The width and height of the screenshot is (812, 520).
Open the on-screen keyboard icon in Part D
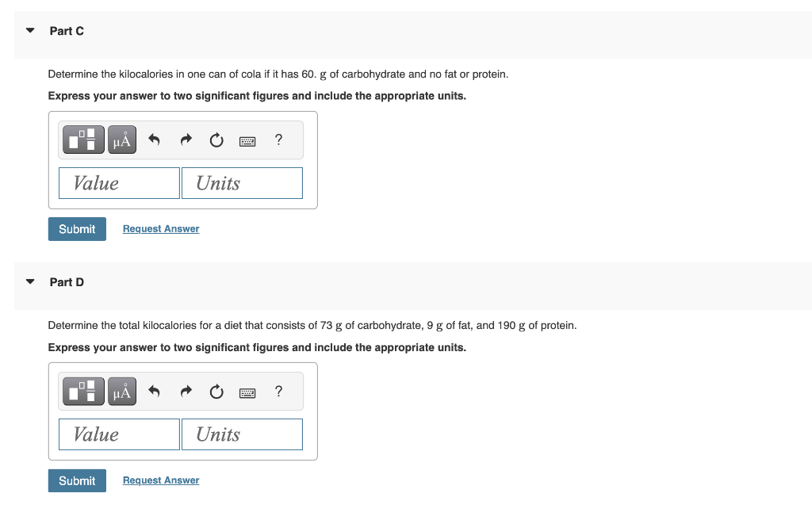(247, 391)
